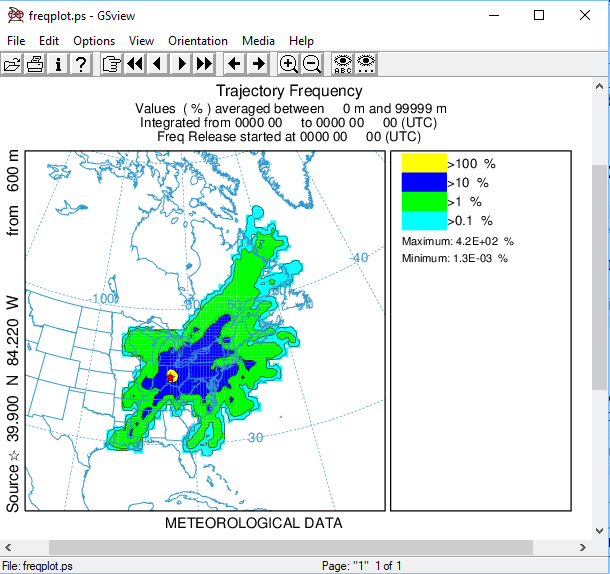The height and width of the screenshot is (574, 610).
Task: Click the 'METEOROLOGICAL DATA' label
Action: click(x=254, y=523)
